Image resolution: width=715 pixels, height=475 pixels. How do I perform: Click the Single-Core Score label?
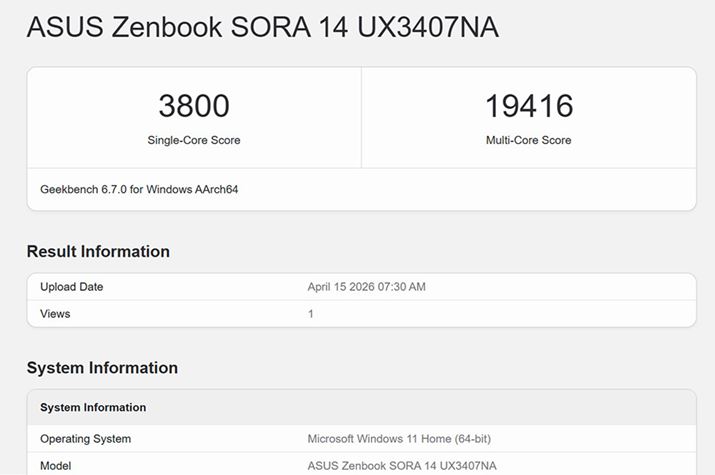pos(194,140)
